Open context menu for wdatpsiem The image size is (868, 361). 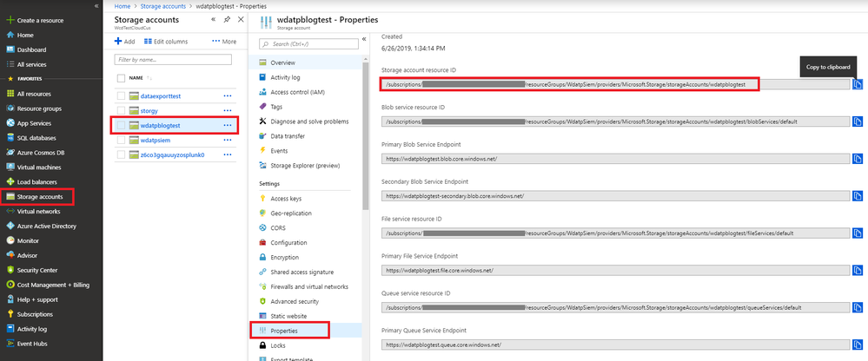227,141
